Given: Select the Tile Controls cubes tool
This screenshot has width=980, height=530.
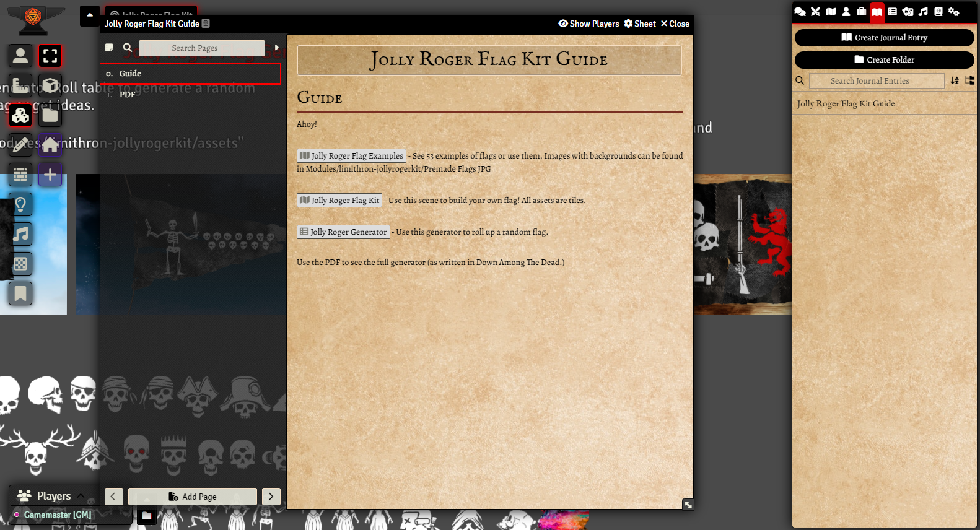Looking at the screenshot, I should pyautogui.click(x=20, y=115).
